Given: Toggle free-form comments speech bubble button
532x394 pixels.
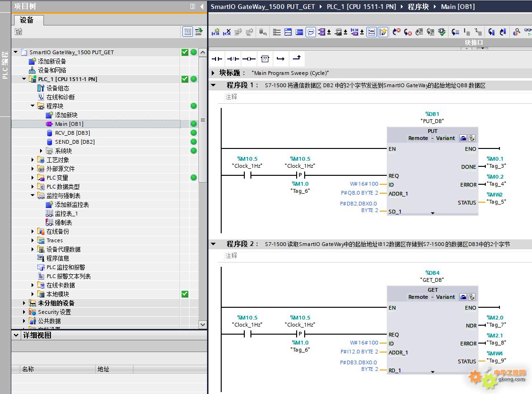Looking at the screenshot, I should [x=310, y=32].
